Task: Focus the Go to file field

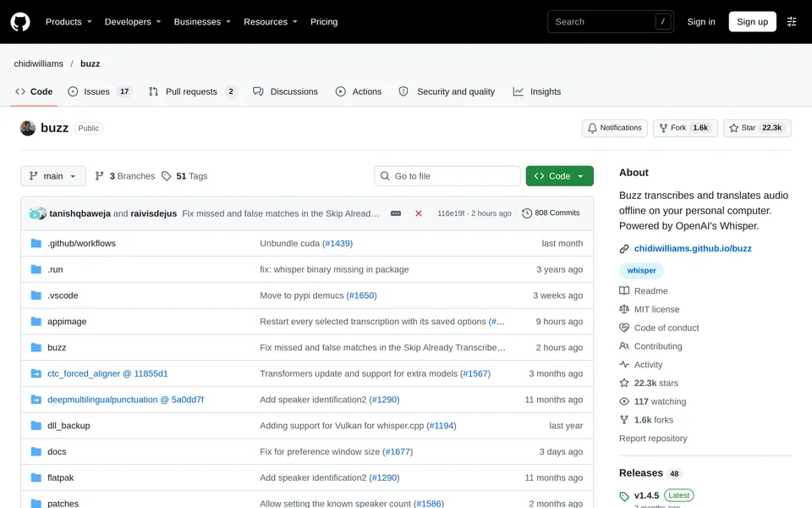Action: [447, 176]
